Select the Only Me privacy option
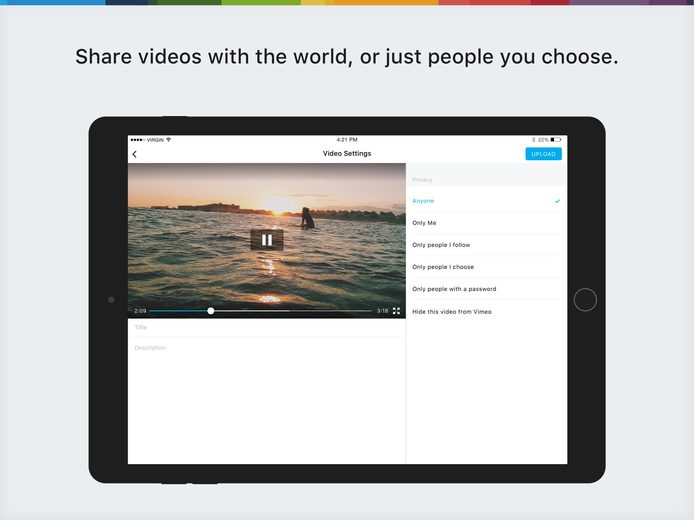 point(486,223)
